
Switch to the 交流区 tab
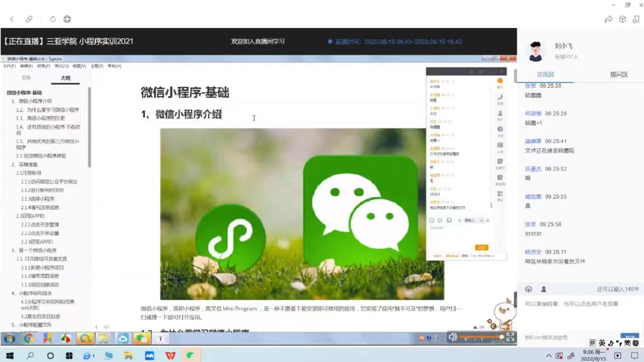546,74
